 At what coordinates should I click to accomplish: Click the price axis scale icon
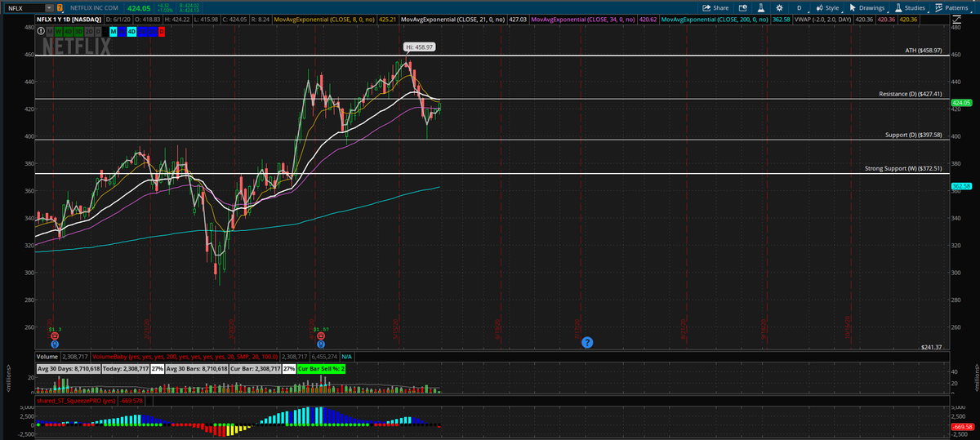coord(956,19)
